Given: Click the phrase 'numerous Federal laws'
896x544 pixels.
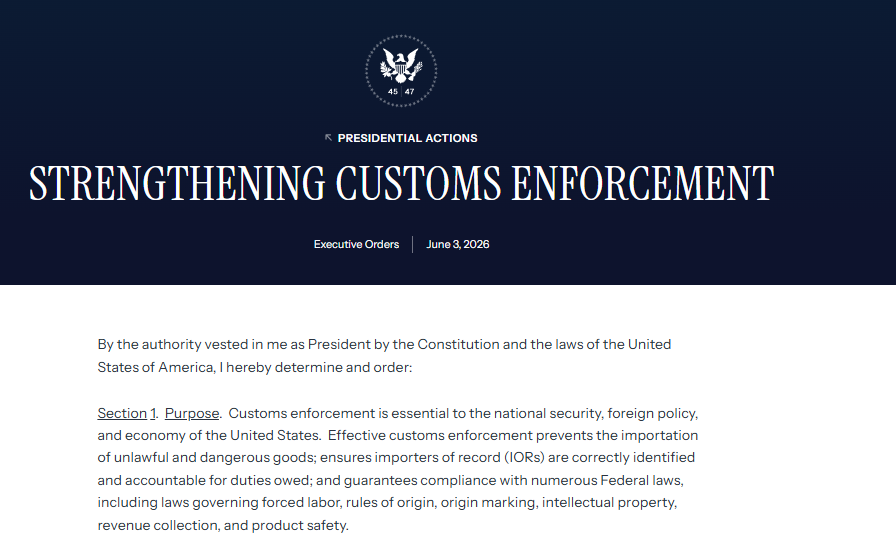Looking at the screenshot, I should pos(606,480).
